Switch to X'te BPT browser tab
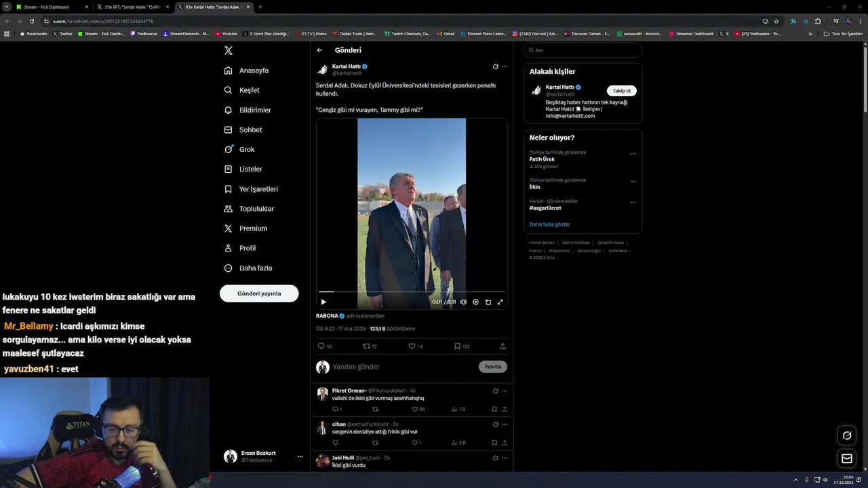This screenshot has width=868, height=488. tap(132, 7)
